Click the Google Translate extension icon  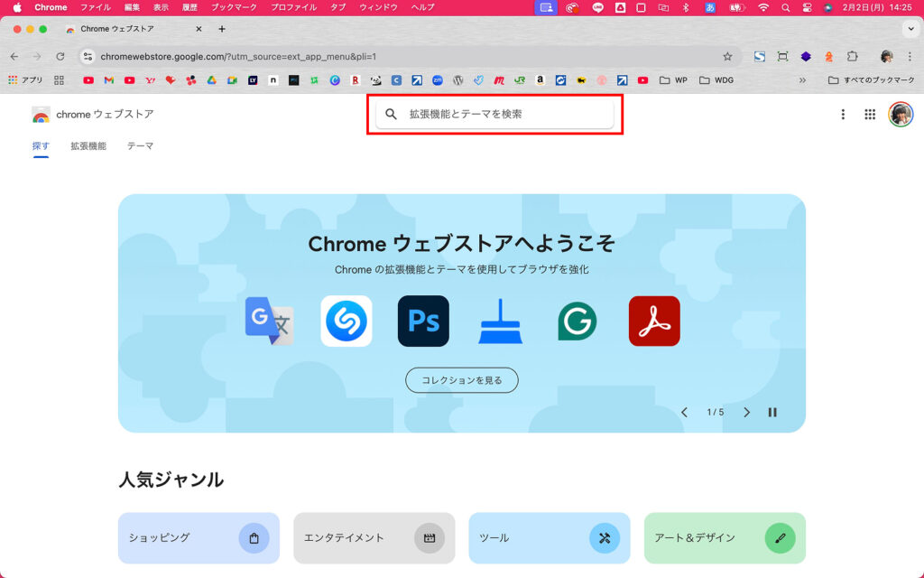[x=269, y=321]
